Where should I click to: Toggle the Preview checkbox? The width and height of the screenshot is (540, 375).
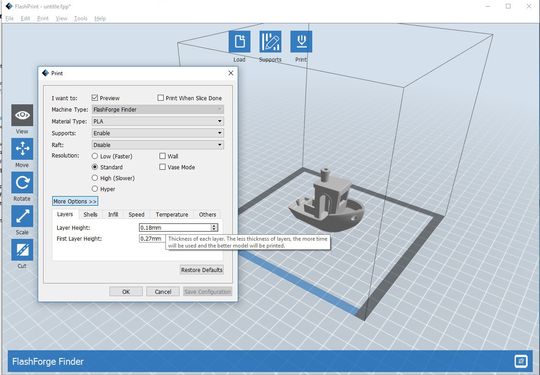coord(95,98)
